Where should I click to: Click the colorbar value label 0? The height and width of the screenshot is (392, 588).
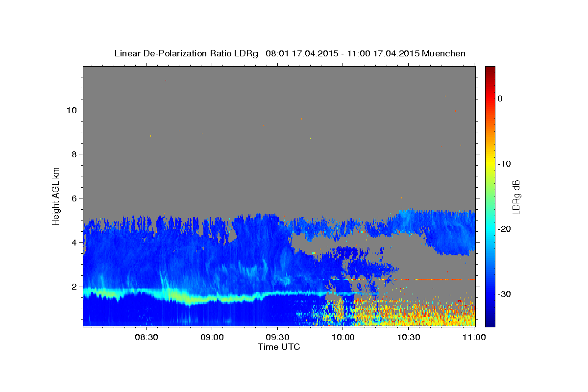(500, 98)
